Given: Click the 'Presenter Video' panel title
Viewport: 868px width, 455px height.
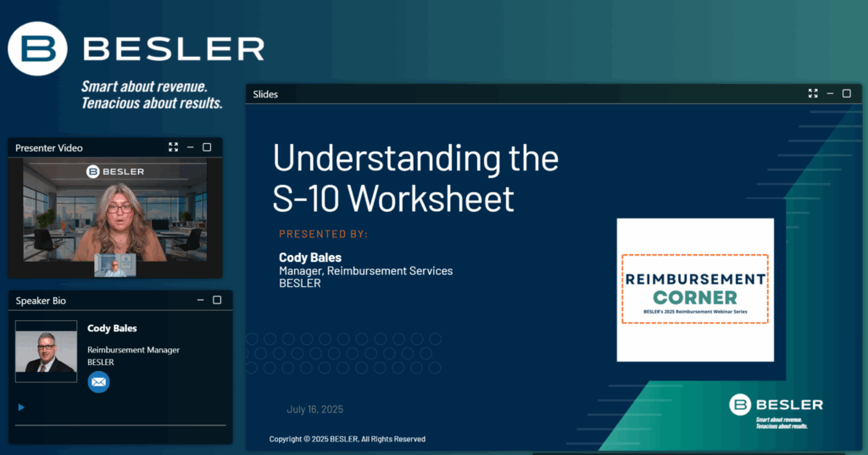Looking at the screenshot, I should (48, 147).
